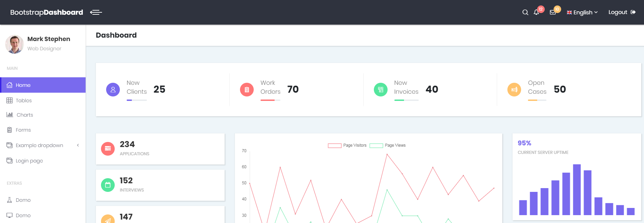Click the green New Invoices icon
The image size is (644, 223).
[x=381, y=90]
